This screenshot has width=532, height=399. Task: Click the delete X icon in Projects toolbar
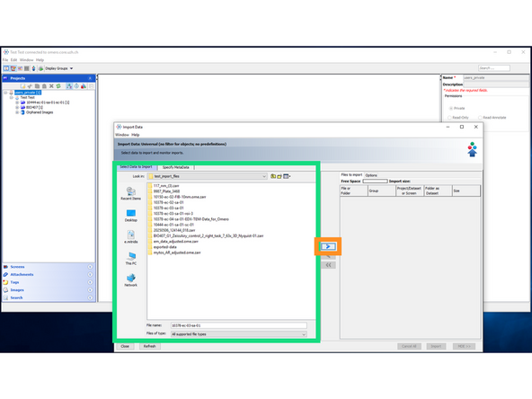pyautogui.click(x=51, y=86)
